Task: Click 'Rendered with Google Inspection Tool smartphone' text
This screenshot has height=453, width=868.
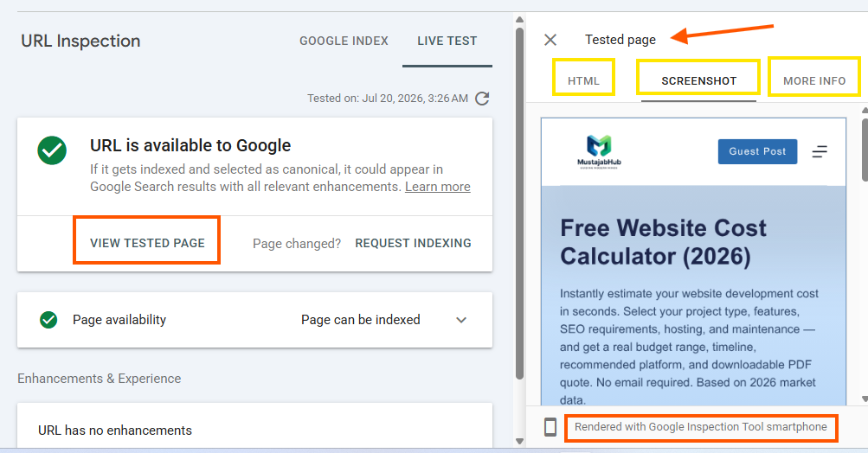Action: point(700,427)
